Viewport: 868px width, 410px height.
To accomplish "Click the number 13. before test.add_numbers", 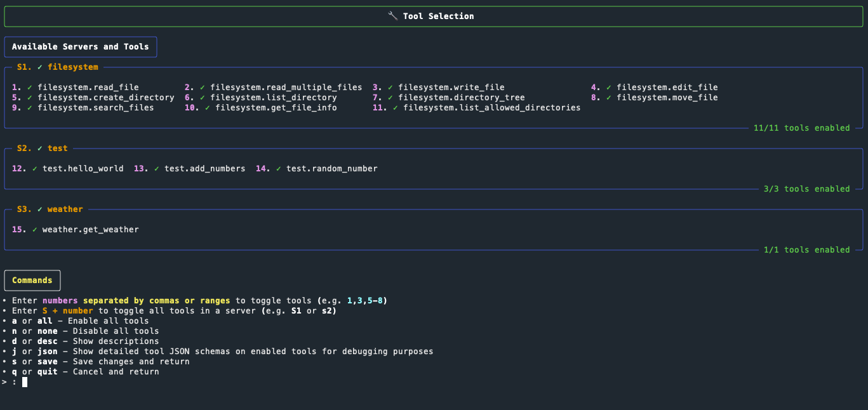I will click(142, 169).
